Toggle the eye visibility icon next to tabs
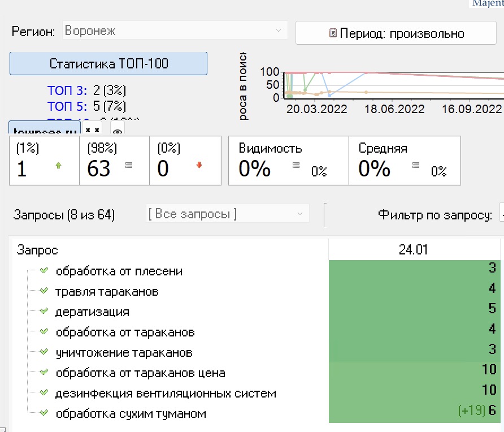 (117, 132)
